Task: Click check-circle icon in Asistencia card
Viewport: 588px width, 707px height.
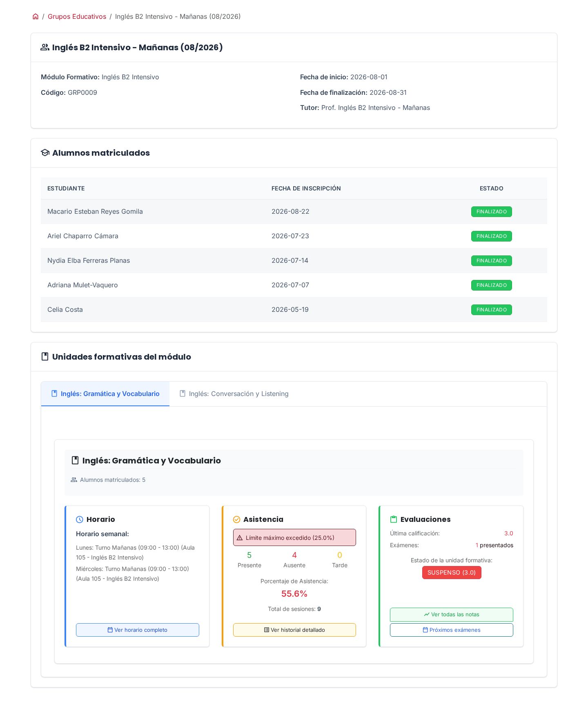Action: 236,519
